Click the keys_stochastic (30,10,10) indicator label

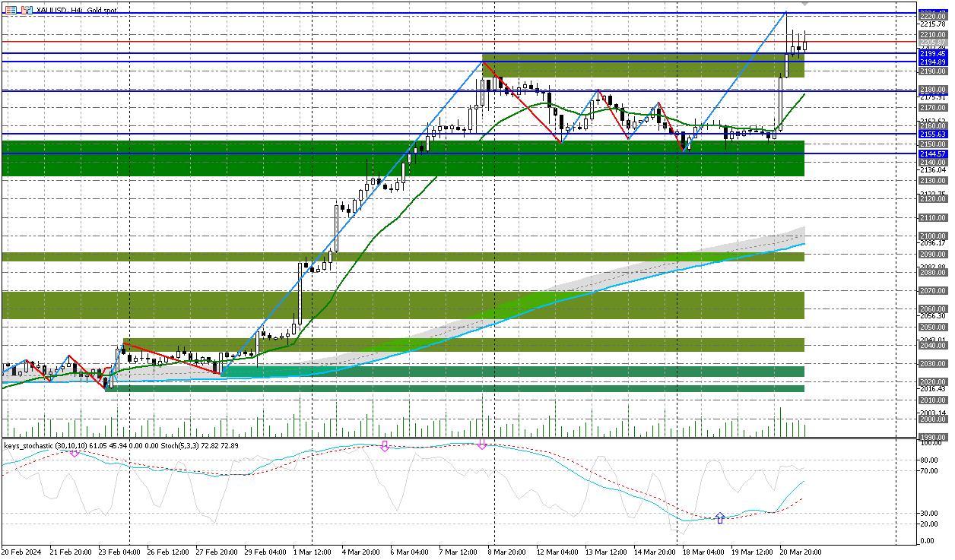point(46,445)
